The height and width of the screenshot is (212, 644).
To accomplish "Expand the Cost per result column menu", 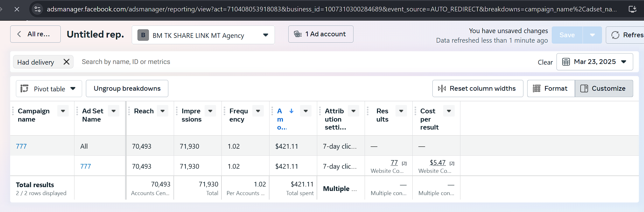I will coord(449,111).
